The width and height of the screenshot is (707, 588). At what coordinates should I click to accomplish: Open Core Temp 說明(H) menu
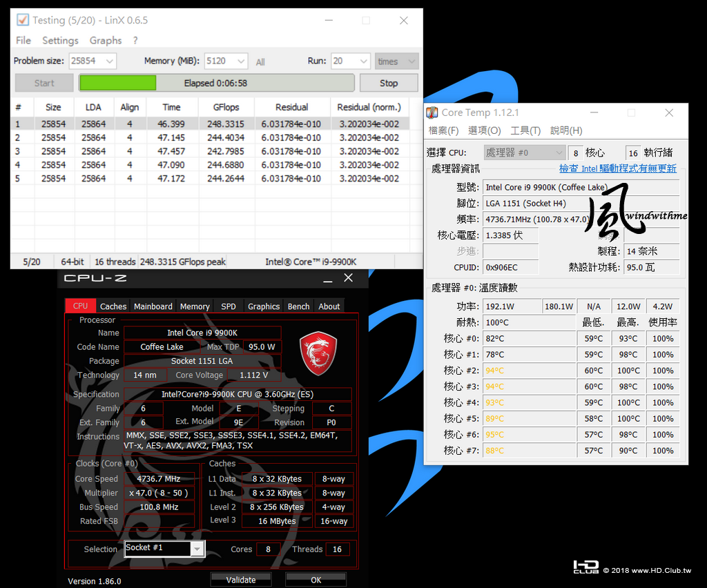(566, 130)
